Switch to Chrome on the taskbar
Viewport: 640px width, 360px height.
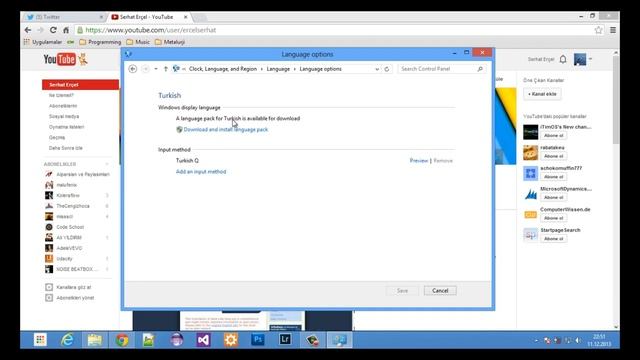coord(122,340)
